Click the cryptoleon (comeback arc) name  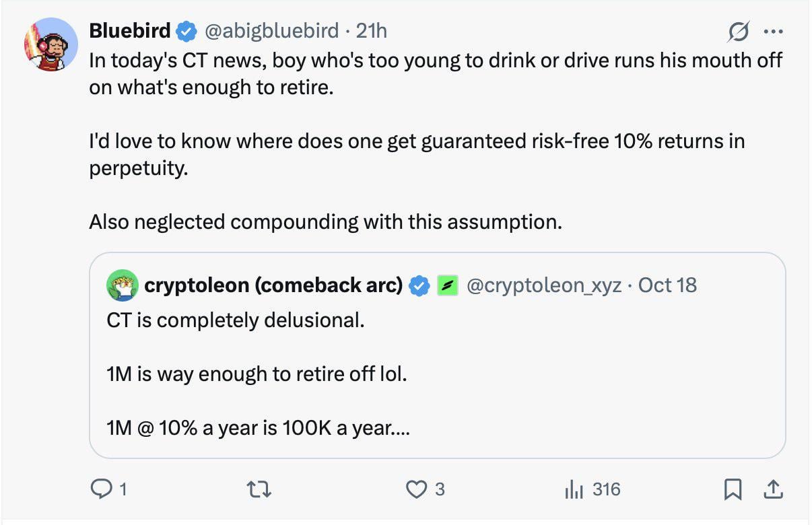[x=273, y=285]
